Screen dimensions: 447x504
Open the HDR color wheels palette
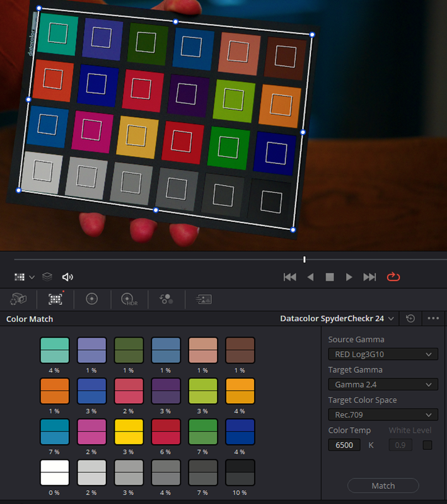[129, 299]
